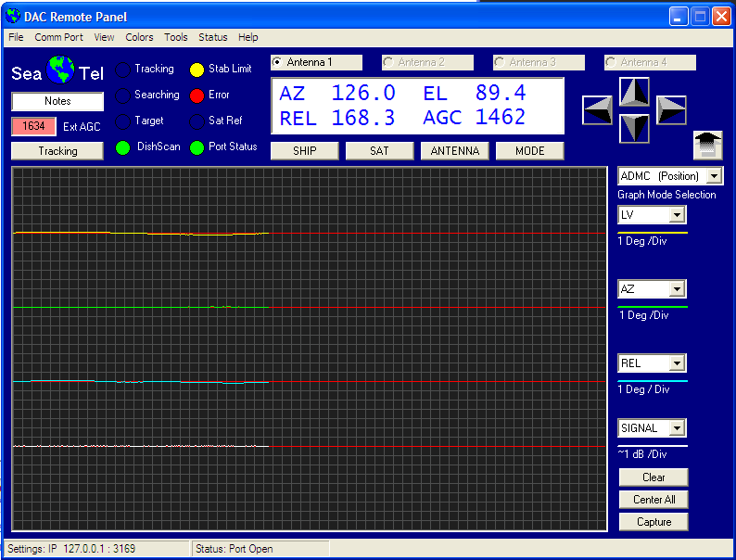Open the LV trace dropdown

(677, 215)
